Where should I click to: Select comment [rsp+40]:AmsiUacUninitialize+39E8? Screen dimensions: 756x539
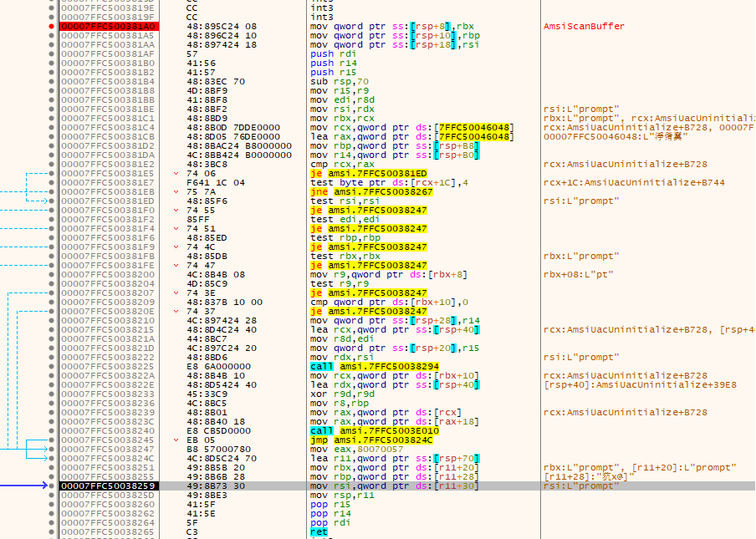point(640,385)
